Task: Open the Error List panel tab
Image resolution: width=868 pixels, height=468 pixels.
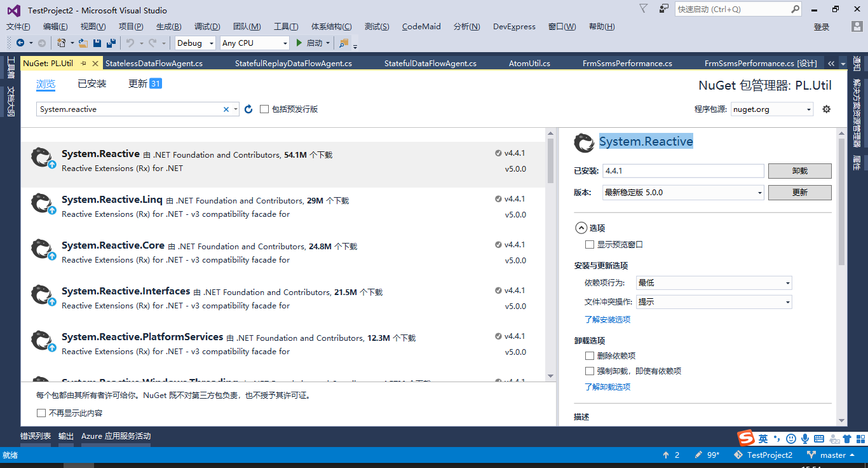Action: pyautogui.click(x=36, y=436)
